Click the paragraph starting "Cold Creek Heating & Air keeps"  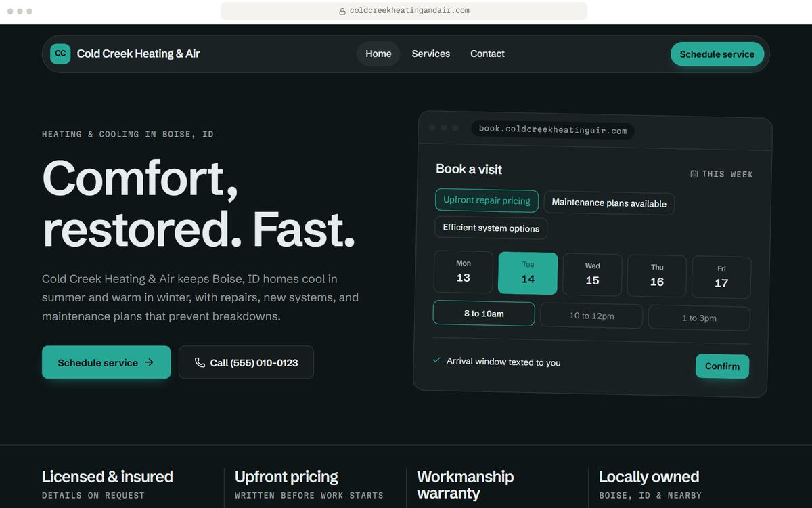200,297
